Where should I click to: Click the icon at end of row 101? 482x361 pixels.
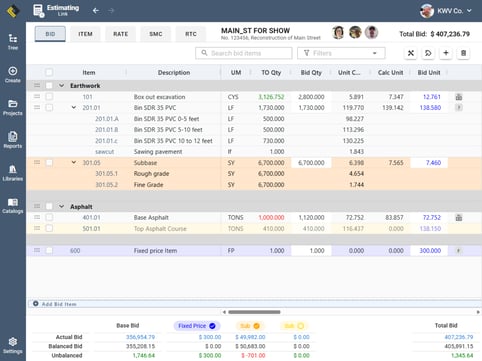(459, 97)
